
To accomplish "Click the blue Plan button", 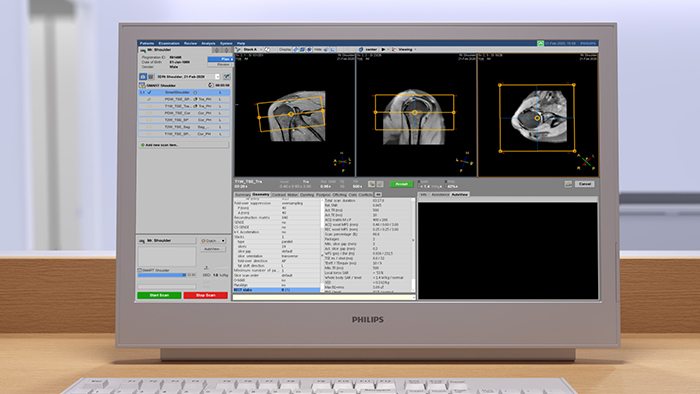I will tap(221, 59).
